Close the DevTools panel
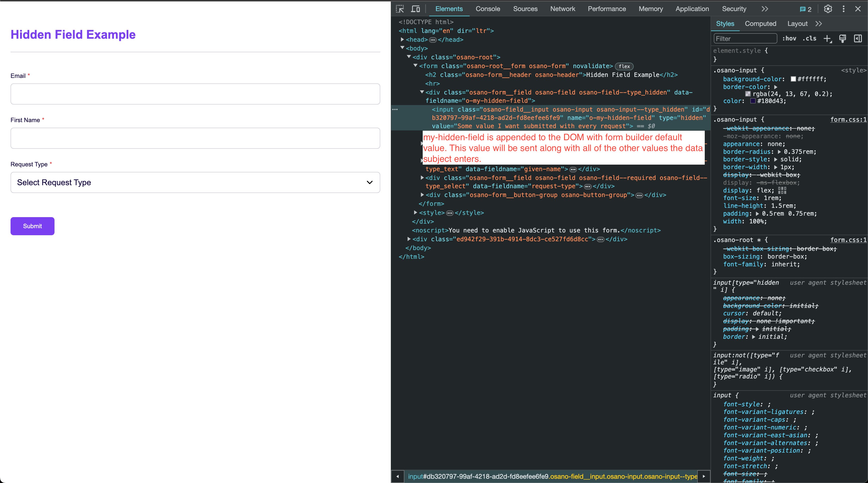The width and height of the screenshot is (868, 483). point(858,9)
